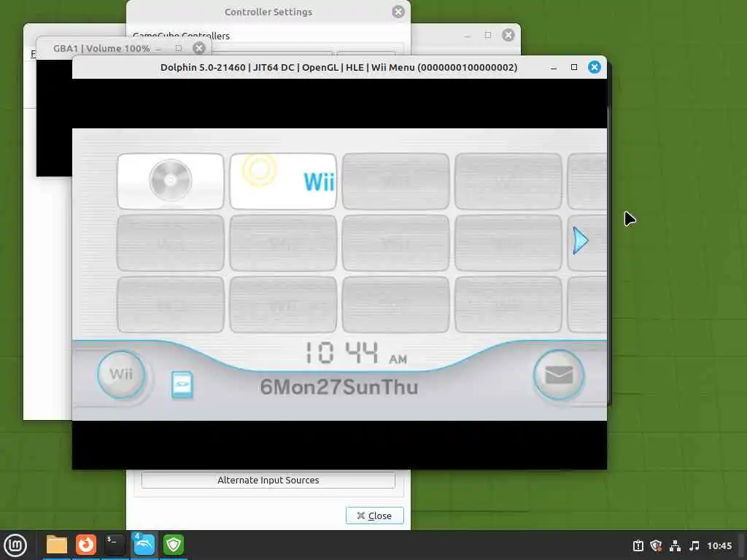Maximize the main Dolphin window behind
Viewport: 747px width, 560px height.
(488, 35)
